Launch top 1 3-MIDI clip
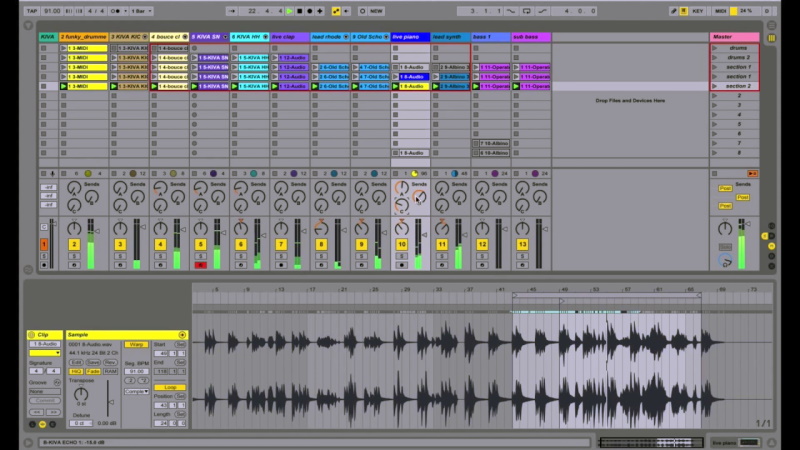The image size is (800, 450). click(x=64, y=48)
